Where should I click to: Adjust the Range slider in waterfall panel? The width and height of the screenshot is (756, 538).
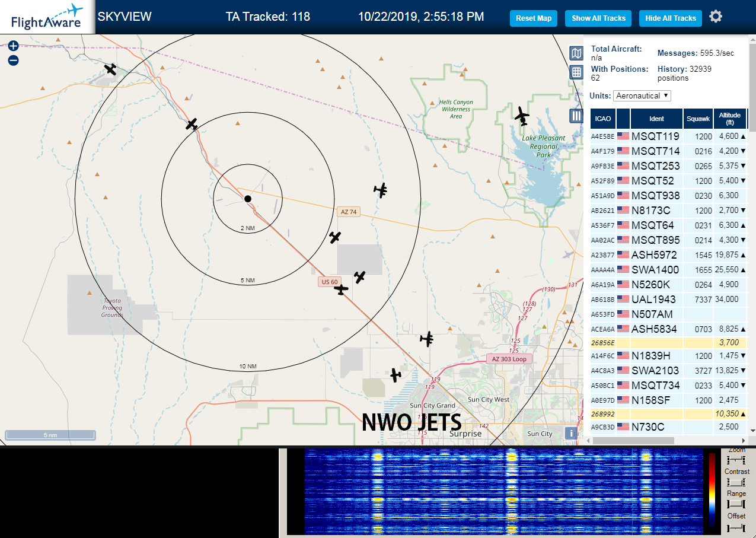click(x=736, y=504)
